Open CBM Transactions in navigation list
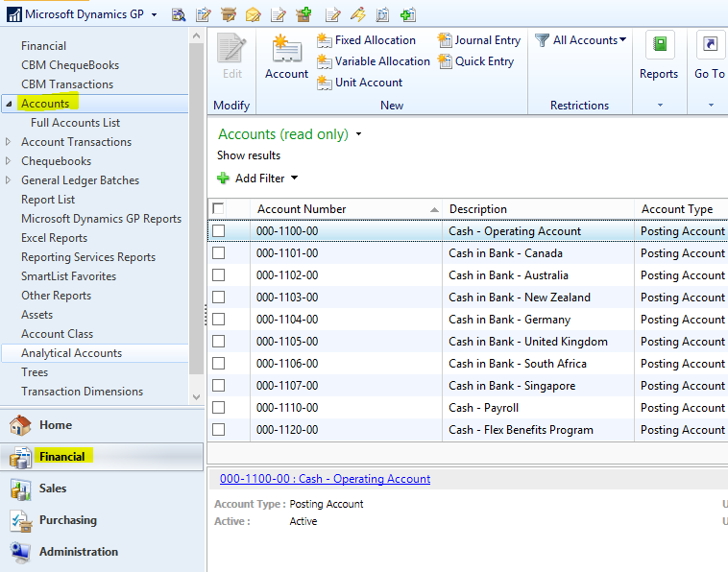 coord(67,84)
